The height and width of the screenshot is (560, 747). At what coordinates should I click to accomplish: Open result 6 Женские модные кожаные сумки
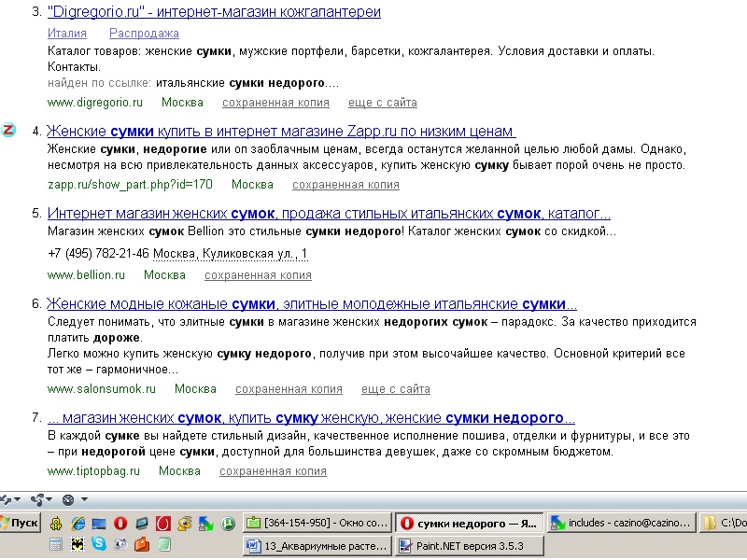(312, 304)
